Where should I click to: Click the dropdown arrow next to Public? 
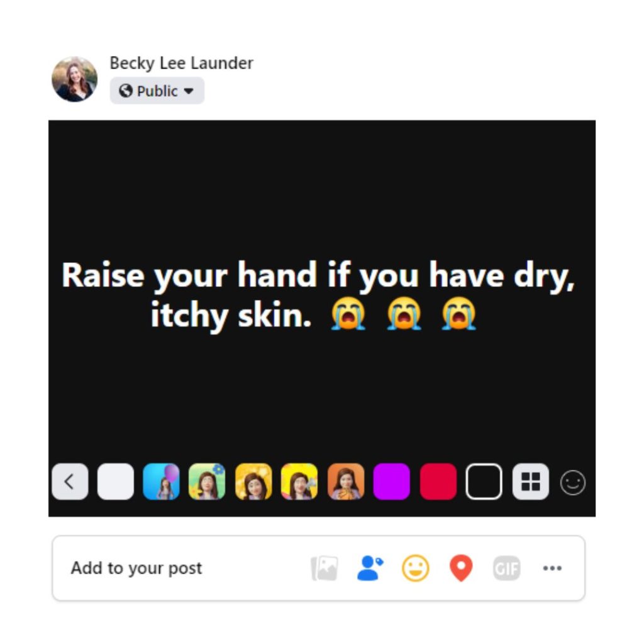(x=189, y=91)
